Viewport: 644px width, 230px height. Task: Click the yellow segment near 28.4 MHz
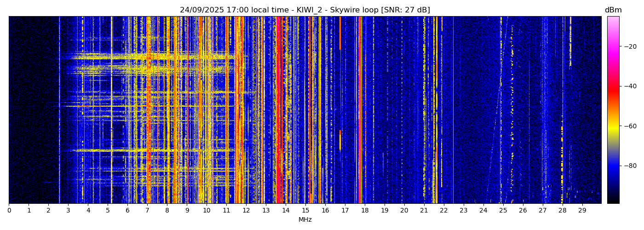coord(570,41)
